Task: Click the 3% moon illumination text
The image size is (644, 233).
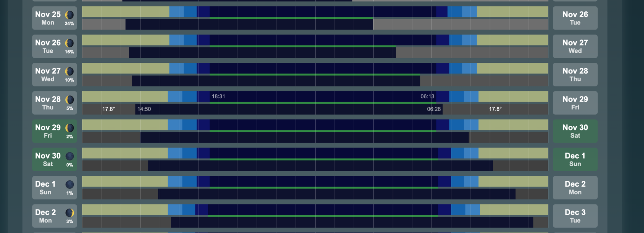Action: pyautogui.click(x=69, y=222)
